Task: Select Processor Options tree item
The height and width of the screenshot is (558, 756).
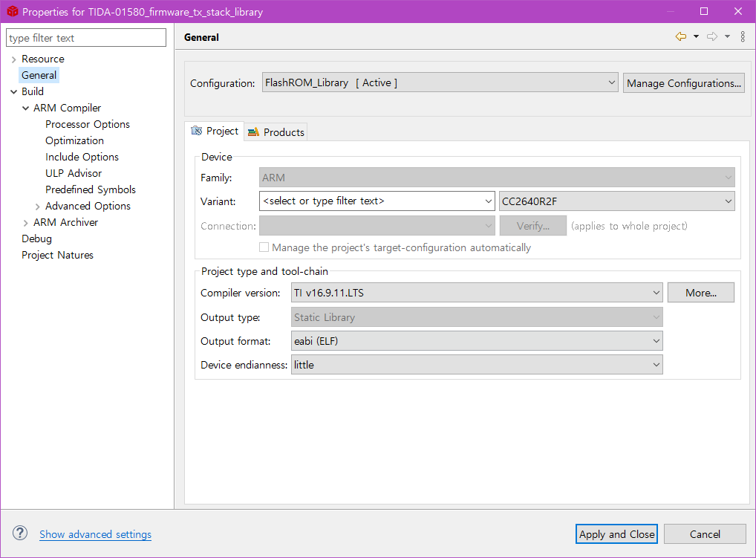Action: pos(88,124)
